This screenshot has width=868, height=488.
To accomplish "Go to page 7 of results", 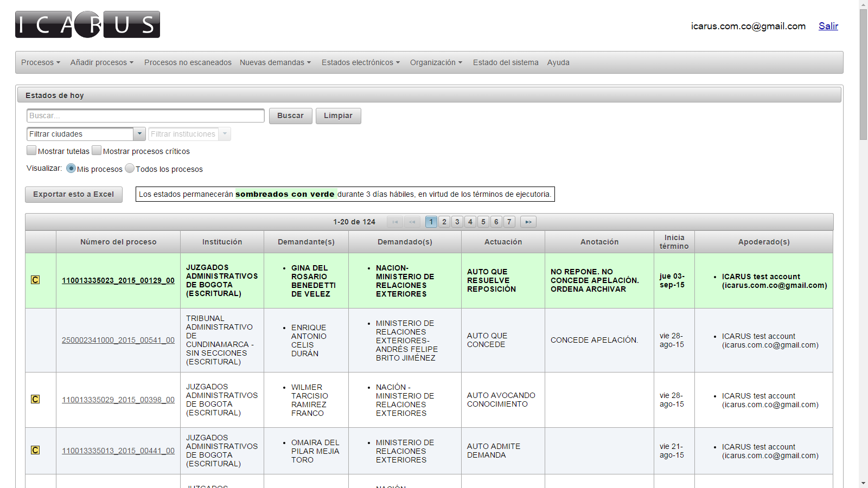I will (x=509, y=222).
